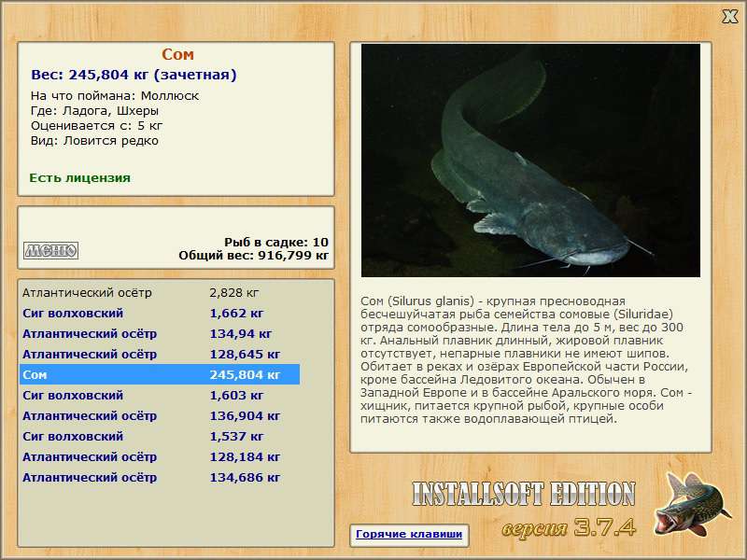
Task: Select Атлантический осётр 136,904 кг row
Action: click(160, 415)
